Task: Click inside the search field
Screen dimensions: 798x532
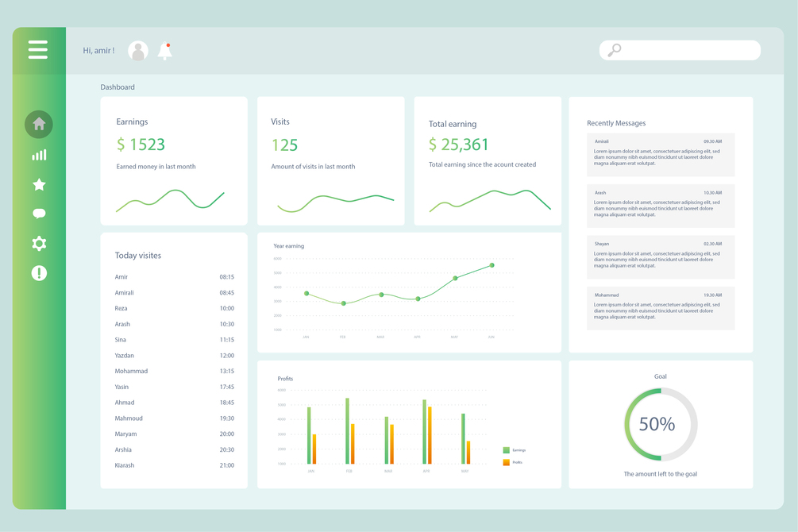Action: coord(680,50)
